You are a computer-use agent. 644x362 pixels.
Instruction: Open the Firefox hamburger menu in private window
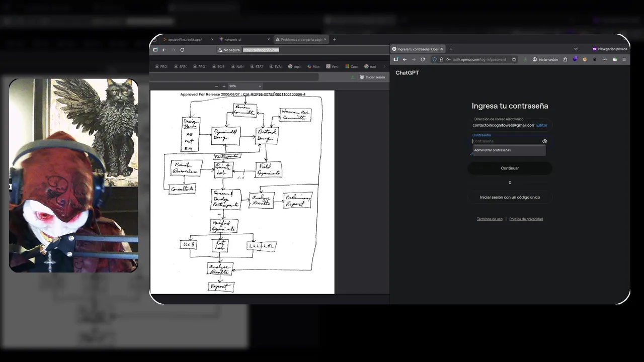point(624,59)
